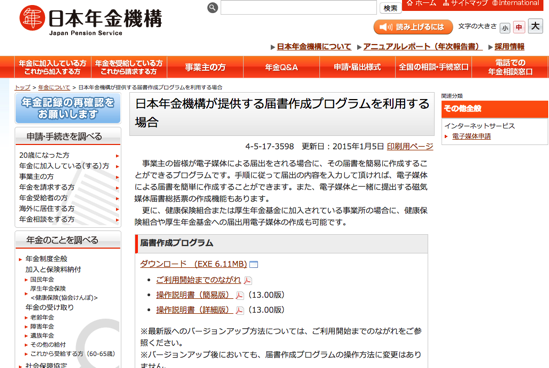Open 厚生年金保険 sidebar link

pos(48,289)
